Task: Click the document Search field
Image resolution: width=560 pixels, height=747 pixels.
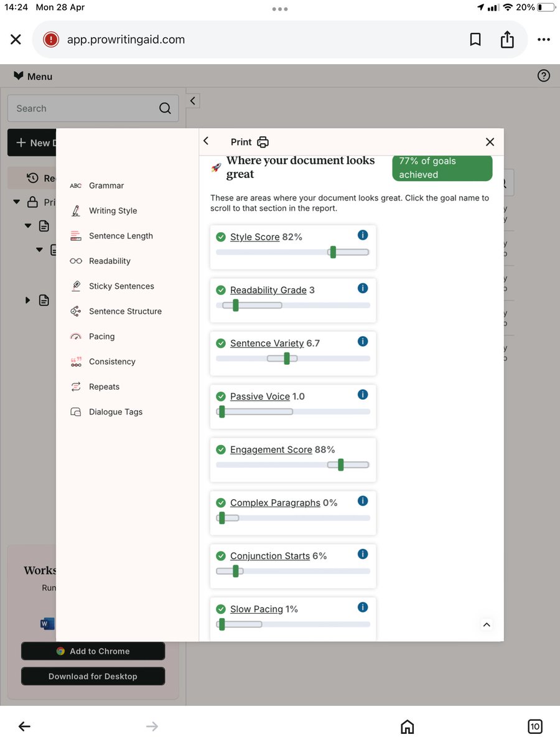Action: click(x=93, y=108)
